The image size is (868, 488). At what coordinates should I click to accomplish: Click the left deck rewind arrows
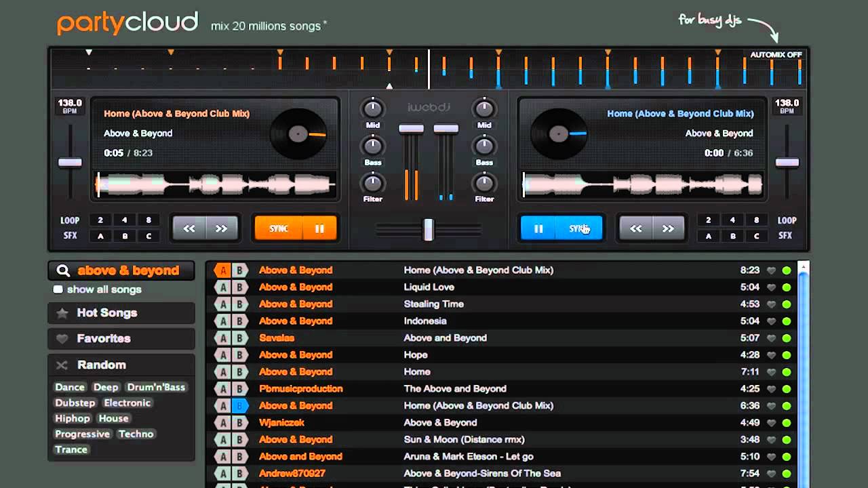tap(189, 229)
